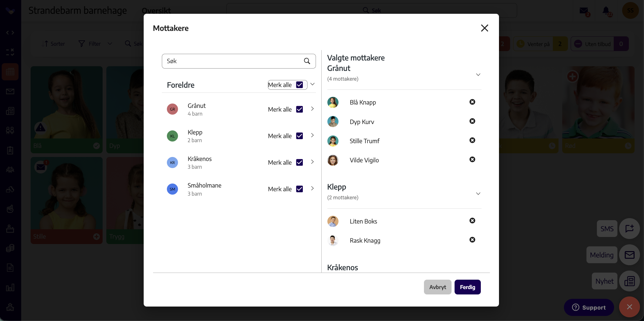644x321 pixels.
Task: Toggle Merk alle checkbox for Klepp
Action: (x=299, y=136)
